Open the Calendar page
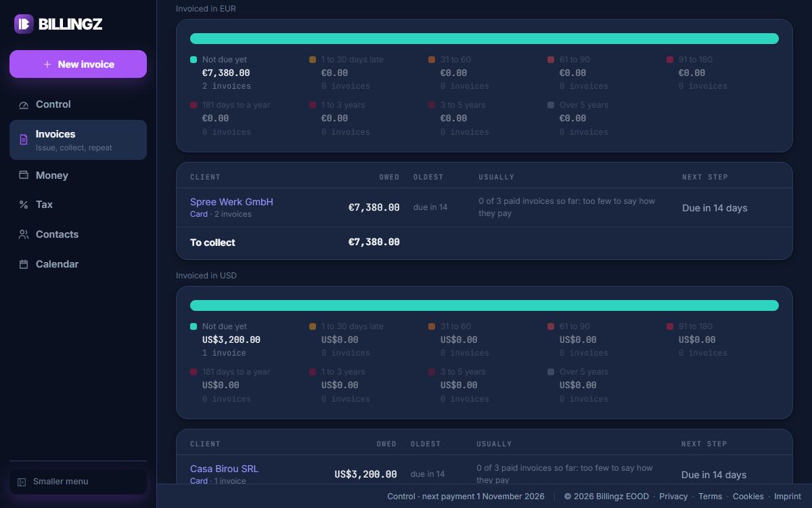Image resolution: width=812 pixels, height=508 pixels. point(78,264)
